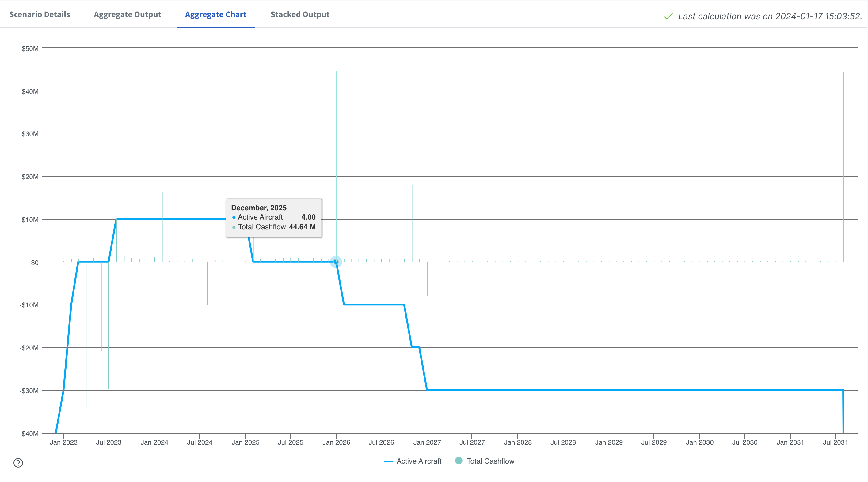Click the green checkmark calculation status icon
Viewport: 868px width, 482px height.
point(668,16)
